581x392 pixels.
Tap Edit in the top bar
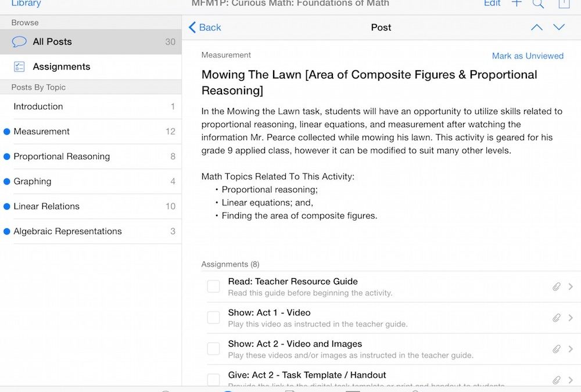tap(492, 3)
